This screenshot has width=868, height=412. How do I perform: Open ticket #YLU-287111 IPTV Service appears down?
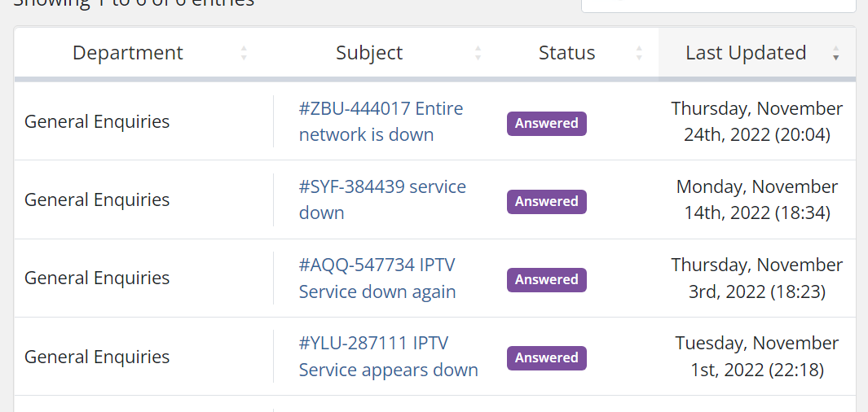[388, 356]
